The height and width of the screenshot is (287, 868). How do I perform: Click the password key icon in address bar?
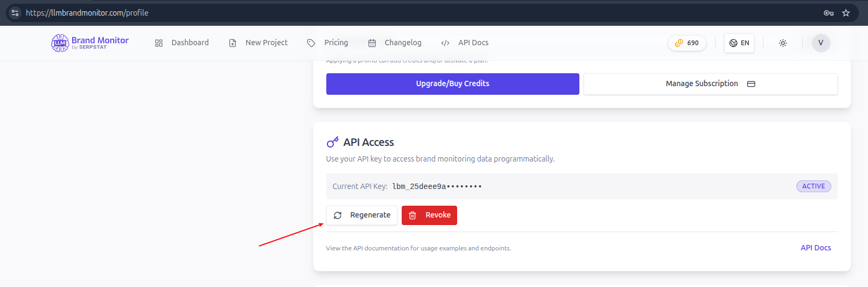[829, 13]
